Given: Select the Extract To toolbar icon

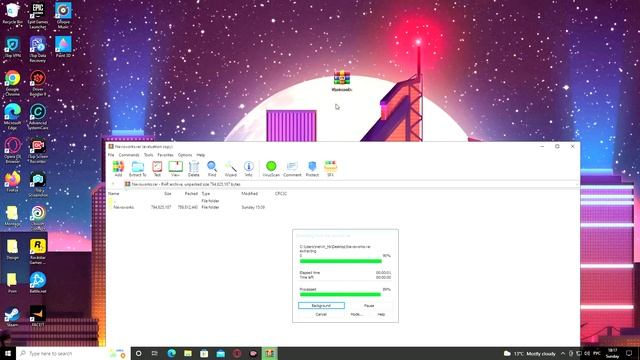Looking at the screenshot, I should tap(138, 169).
